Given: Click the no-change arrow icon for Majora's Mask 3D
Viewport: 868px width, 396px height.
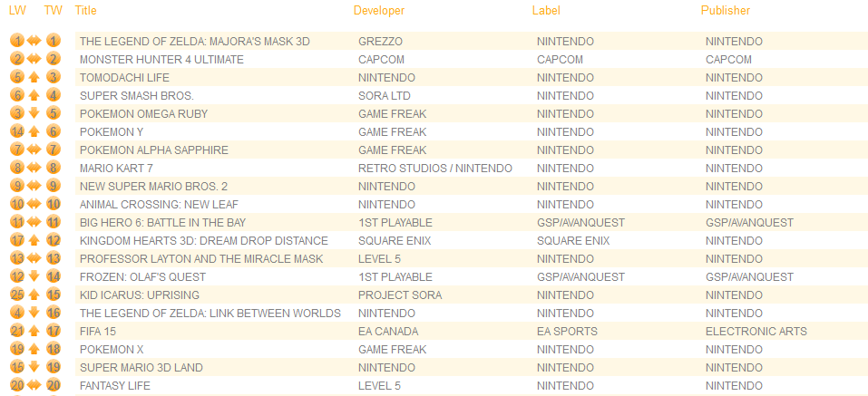Looking at the screenshot, I should tap(34, 41).
